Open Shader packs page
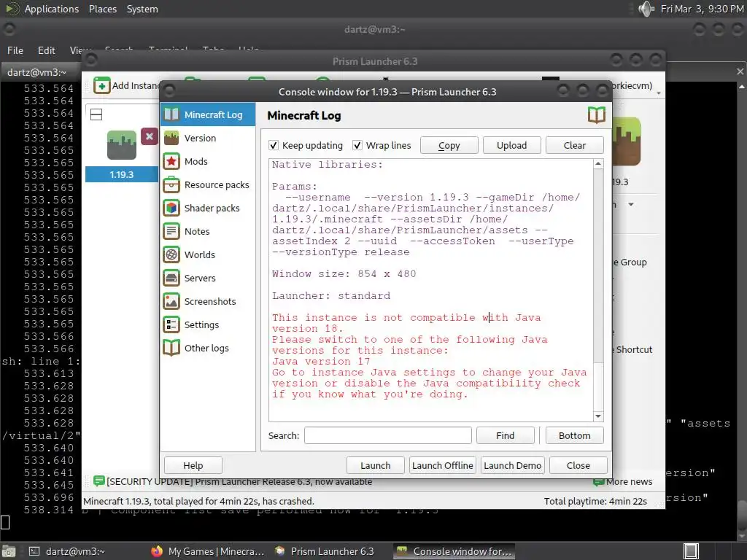 point(208,208)
